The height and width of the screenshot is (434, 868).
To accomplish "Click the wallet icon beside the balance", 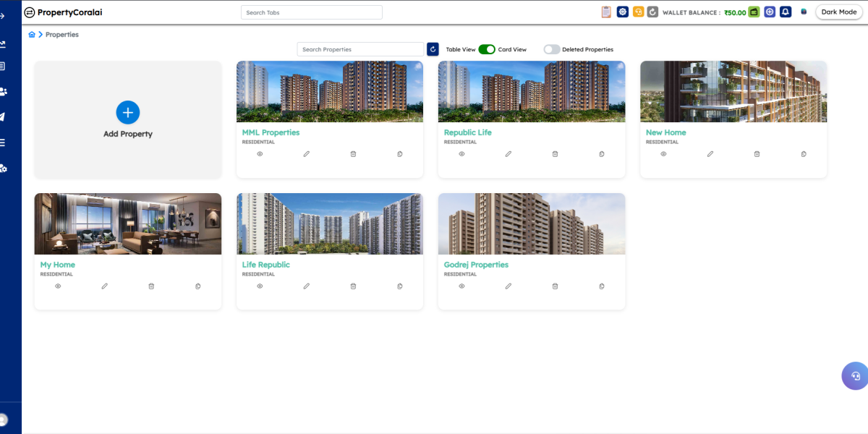I will pyautogui.click(x=754, y=12).
